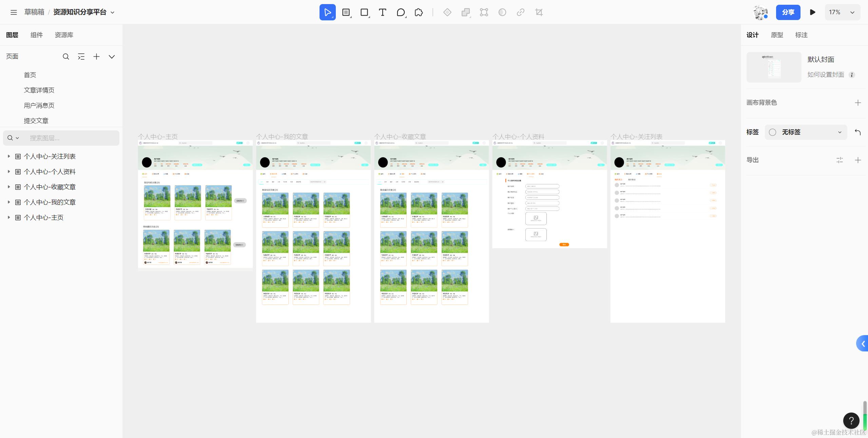
Task: Click the 搜索图层 input field
Action: tap(71, 138)
